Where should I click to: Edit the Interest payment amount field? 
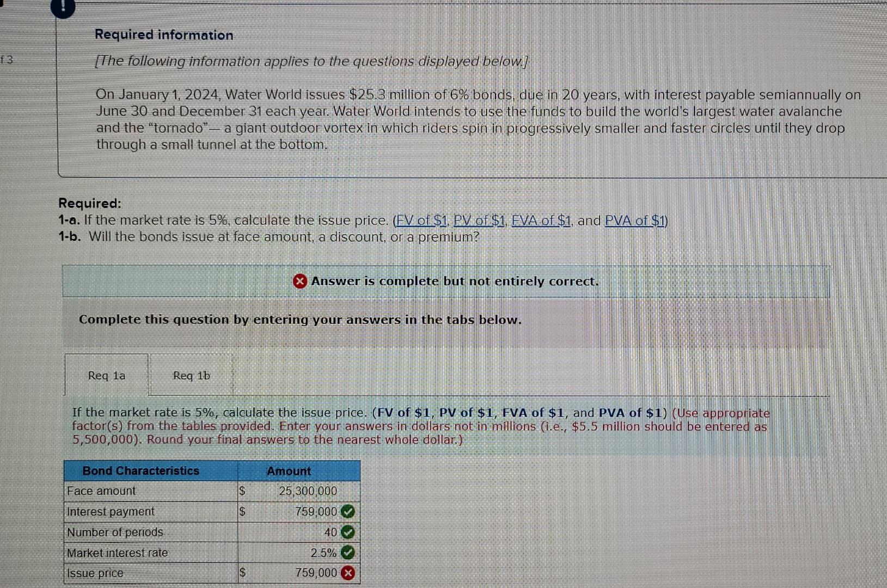pos(299,512)
